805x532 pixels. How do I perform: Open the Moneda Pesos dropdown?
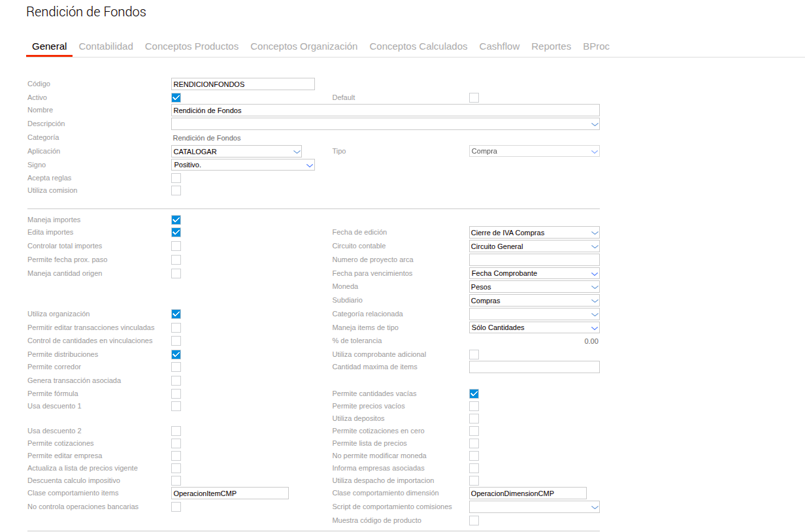pos(534,287)
